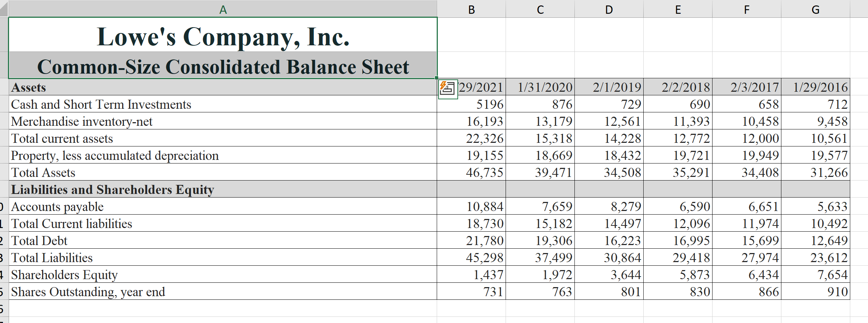Select shares outstanding 801 cell
Viewport: 868px width, 323px height.
(609, 291)
